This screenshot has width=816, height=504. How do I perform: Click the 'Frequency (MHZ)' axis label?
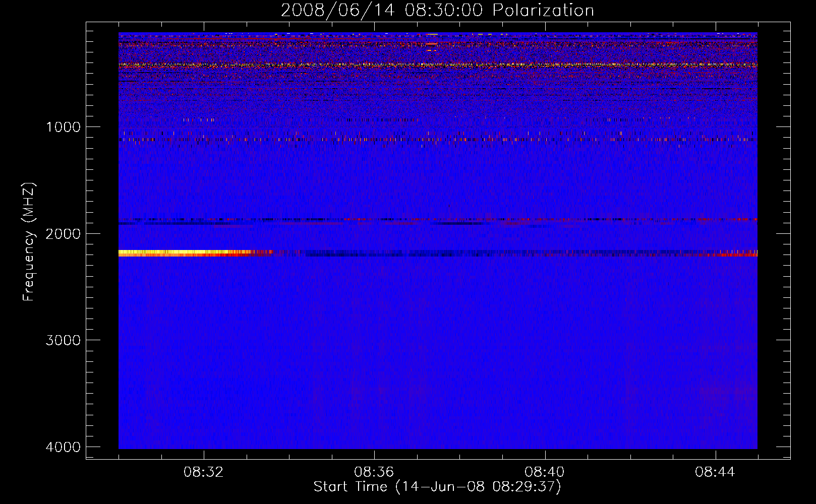[x=28, y=242]
